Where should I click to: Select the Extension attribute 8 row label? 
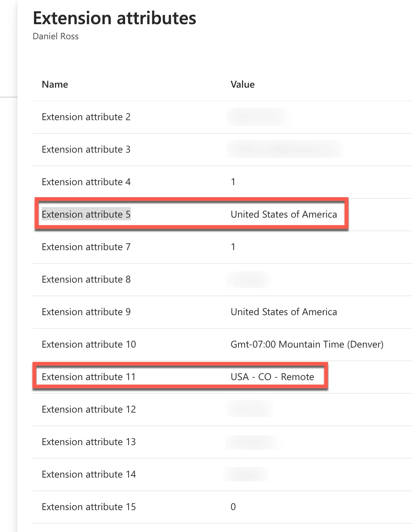tap(86, 279)
